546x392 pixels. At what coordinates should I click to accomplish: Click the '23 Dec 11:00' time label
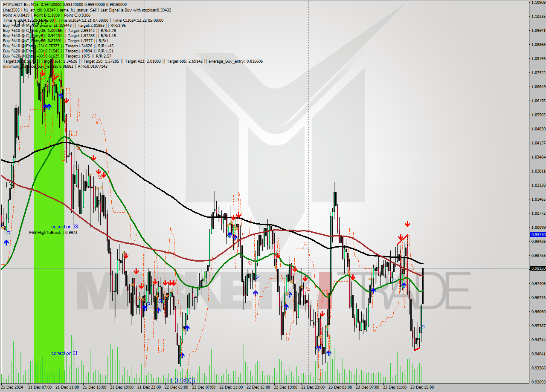tap(395, 387)
